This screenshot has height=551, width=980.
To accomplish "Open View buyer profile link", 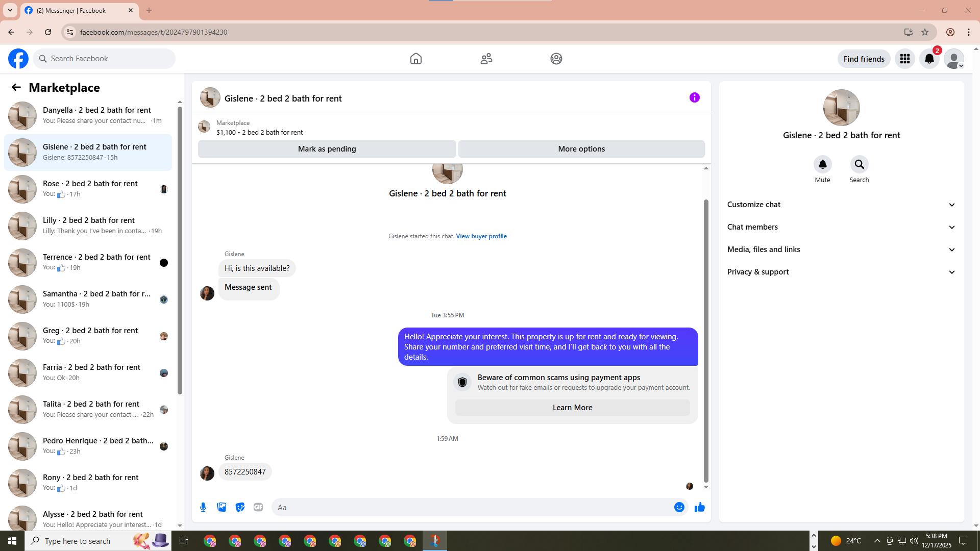I will coord(481,236).
